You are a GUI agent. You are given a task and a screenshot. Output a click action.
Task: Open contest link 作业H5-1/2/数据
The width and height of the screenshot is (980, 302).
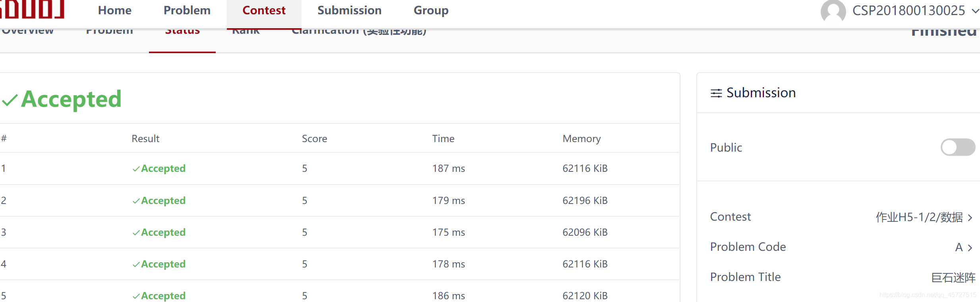point(919,217)
